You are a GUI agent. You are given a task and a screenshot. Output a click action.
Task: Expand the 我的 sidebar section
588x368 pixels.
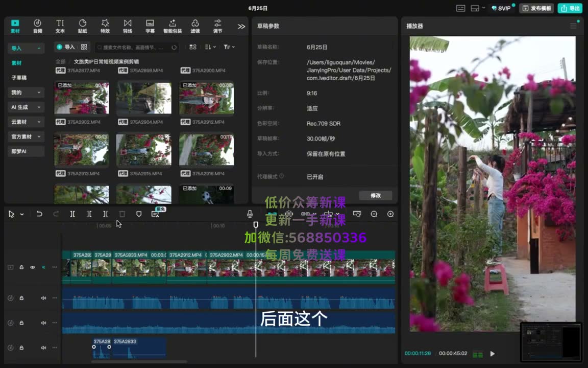[x=26, y=93]
